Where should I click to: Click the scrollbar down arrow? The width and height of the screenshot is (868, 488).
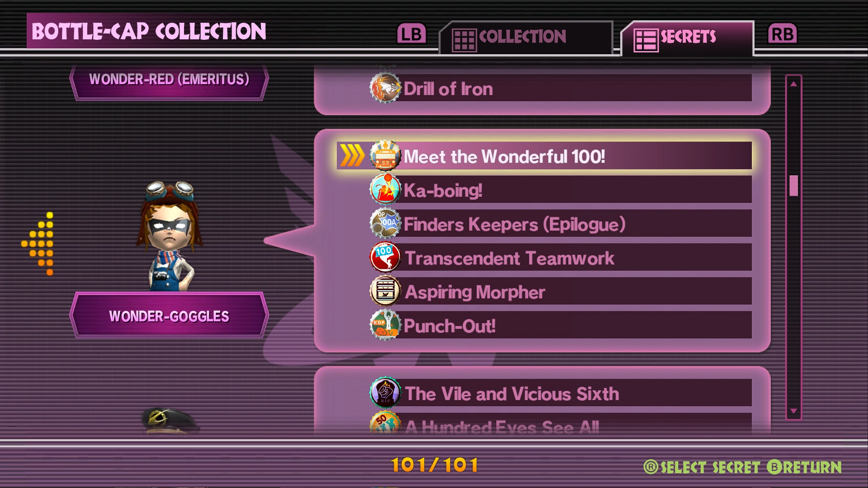pyautogui.click(x=793, y=411)
